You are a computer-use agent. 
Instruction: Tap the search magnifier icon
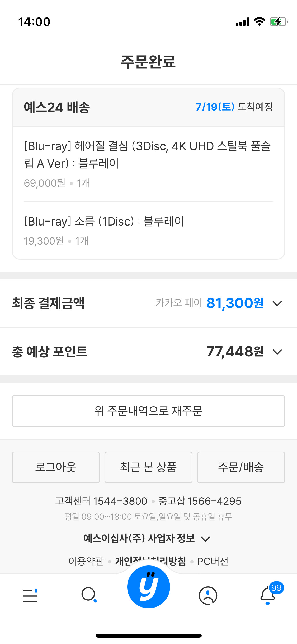(89, 595)
